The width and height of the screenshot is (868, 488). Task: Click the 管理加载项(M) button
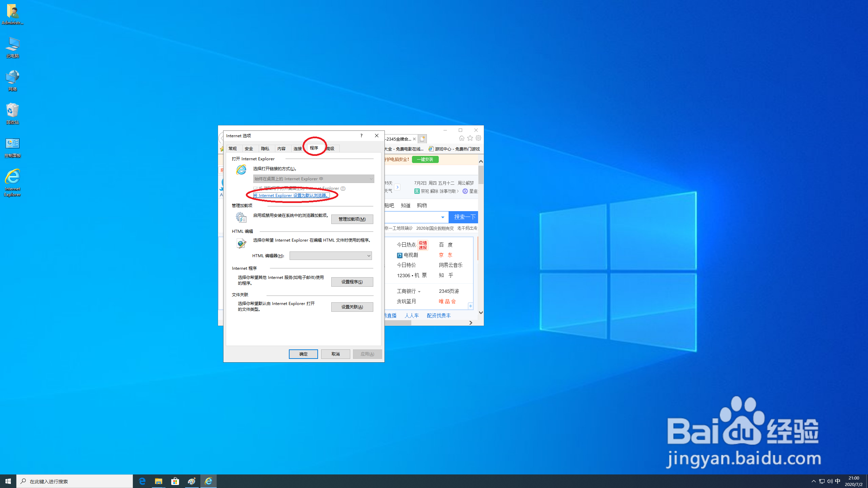352,219
